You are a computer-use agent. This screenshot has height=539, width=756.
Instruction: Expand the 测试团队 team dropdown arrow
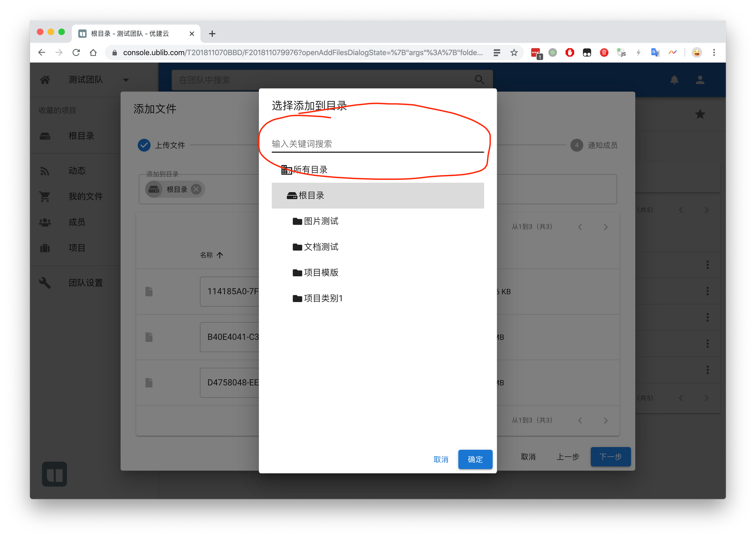click(x=126, y=80)
